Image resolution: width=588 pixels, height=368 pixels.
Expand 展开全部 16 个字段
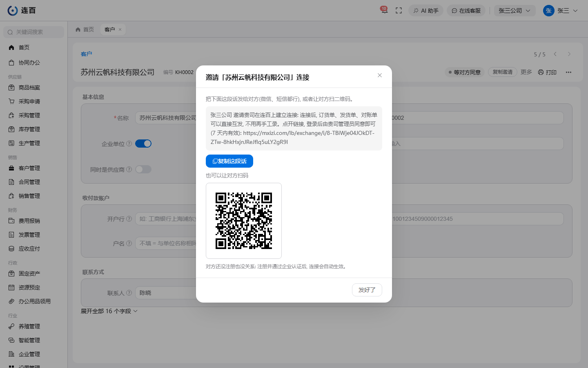(109, 311)
